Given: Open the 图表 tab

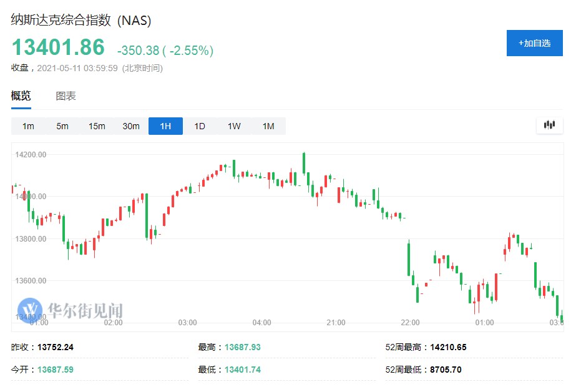Looking at the screenshot, I should (66, 96).
